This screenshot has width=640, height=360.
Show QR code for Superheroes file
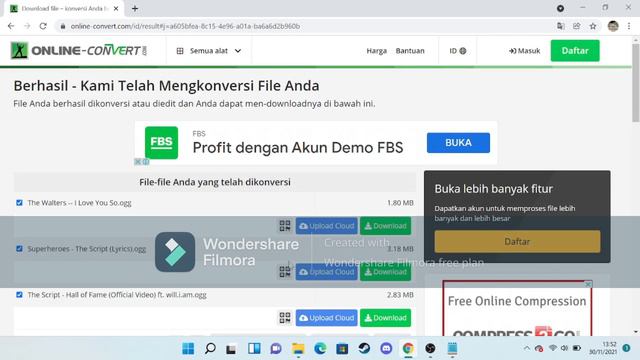285,271
